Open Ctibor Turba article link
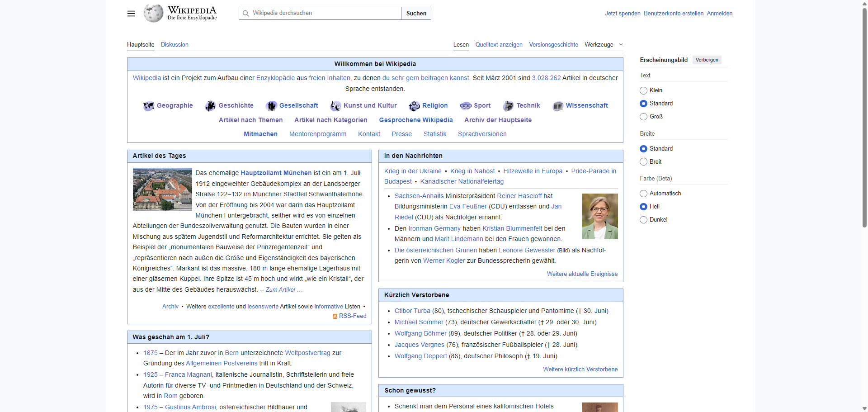 coord(412,311)
